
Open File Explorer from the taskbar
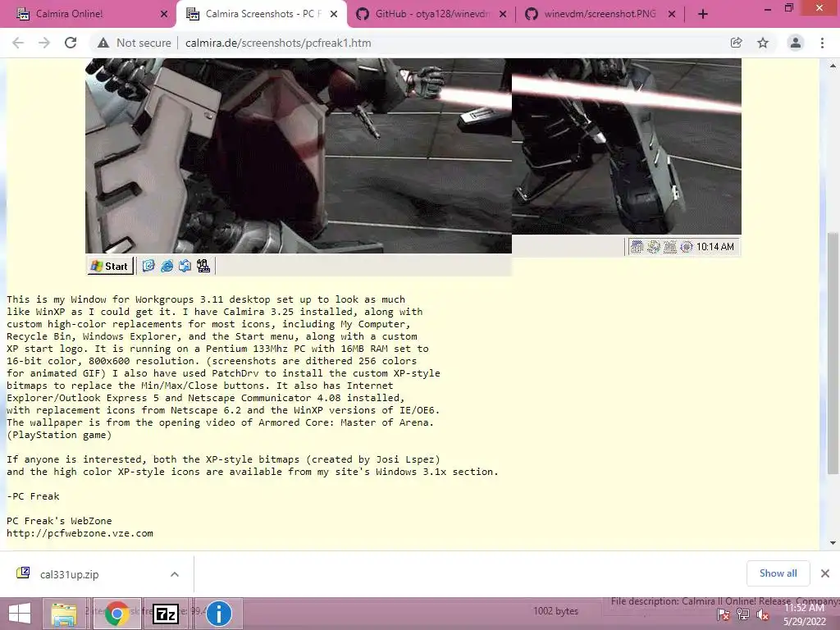pyautogui.click(x=64, y=614)
